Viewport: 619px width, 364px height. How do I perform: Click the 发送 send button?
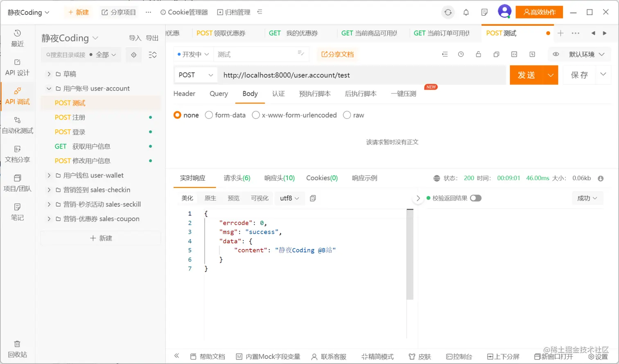pos(526,75)
